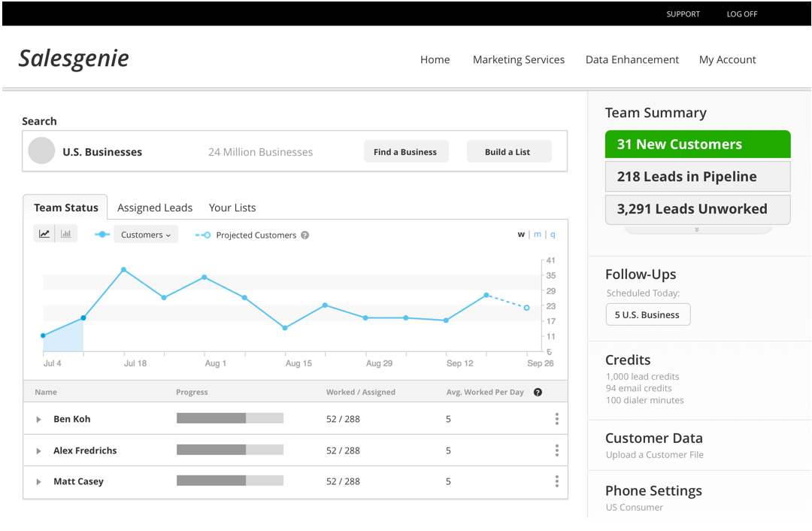
Task: Click Ben Koh progress bar
Action: 230,418
